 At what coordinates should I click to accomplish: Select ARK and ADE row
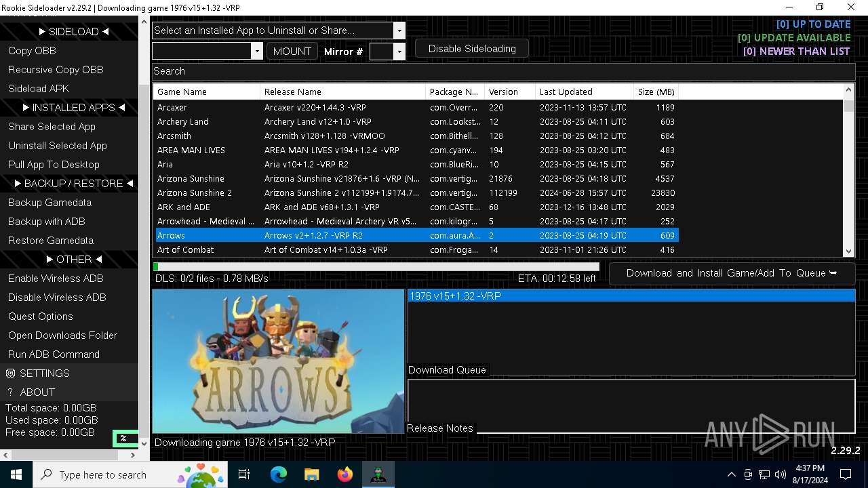click(x=416, y=207)
